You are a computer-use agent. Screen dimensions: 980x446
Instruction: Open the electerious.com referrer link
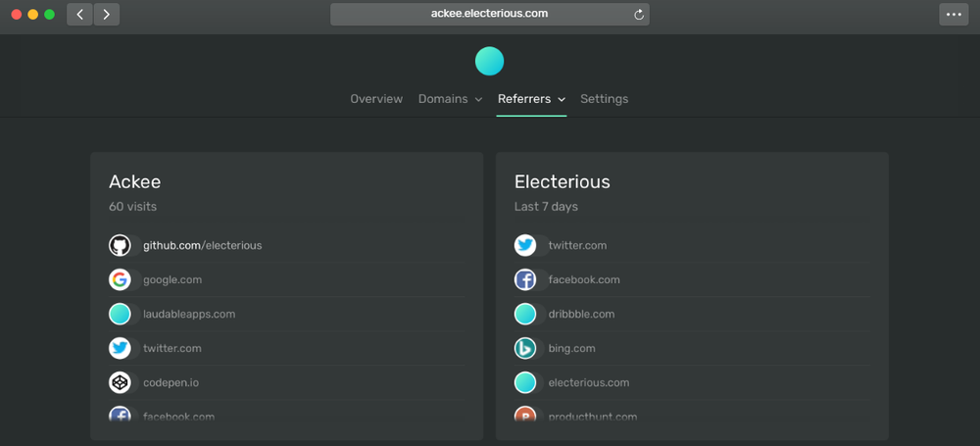click(588, 382)
